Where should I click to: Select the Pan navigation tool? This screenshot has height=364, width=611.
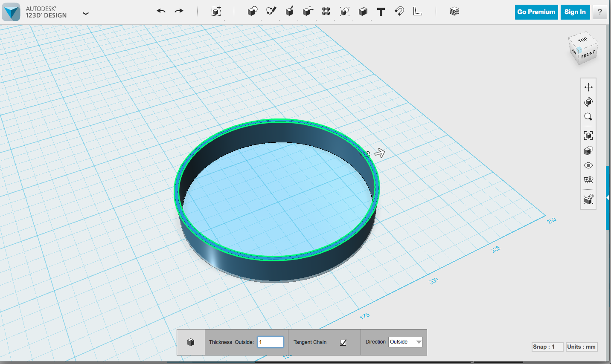point(588,87)
